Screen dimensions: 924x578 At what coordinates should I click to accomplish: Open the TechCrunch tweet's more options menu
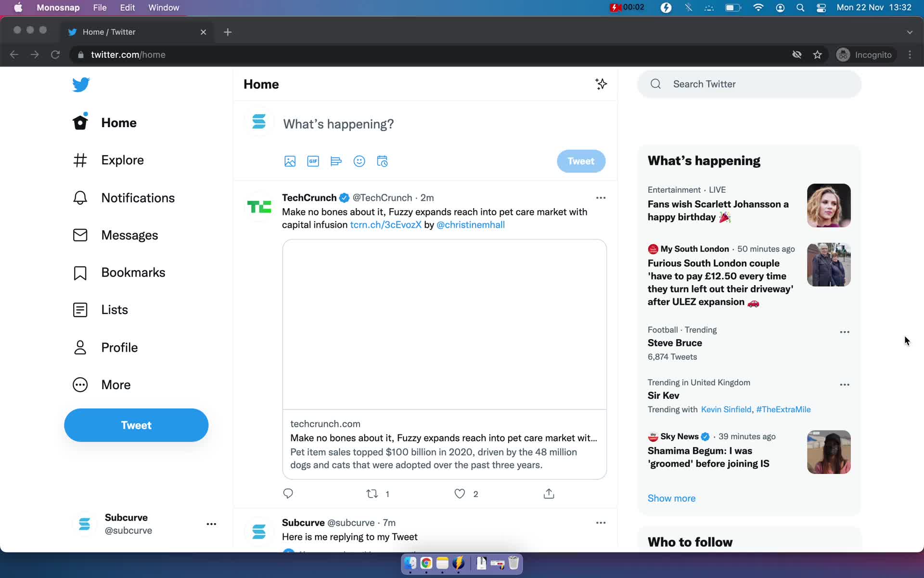coord(601,198)
